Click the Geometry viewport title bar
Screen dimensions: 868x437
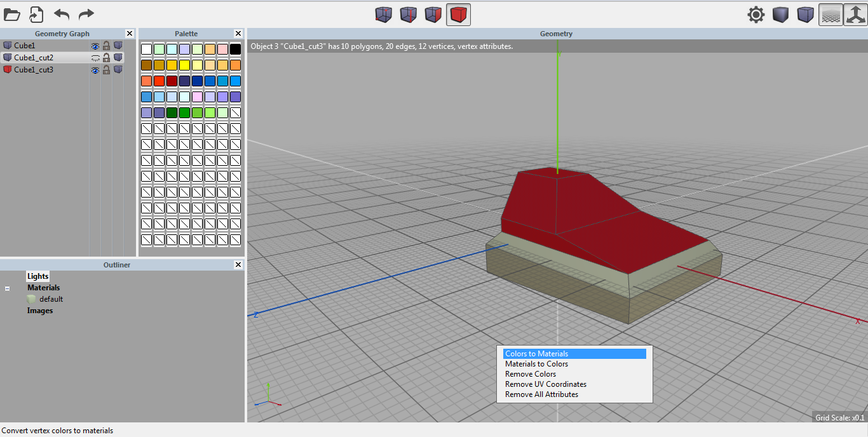coord(557,34)
